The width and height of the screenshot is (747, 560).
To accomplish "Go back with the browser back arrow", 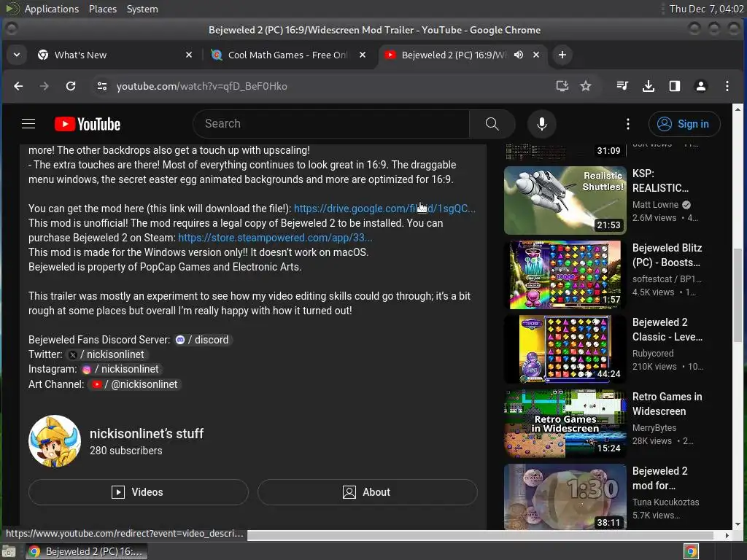I will [18, 86].
